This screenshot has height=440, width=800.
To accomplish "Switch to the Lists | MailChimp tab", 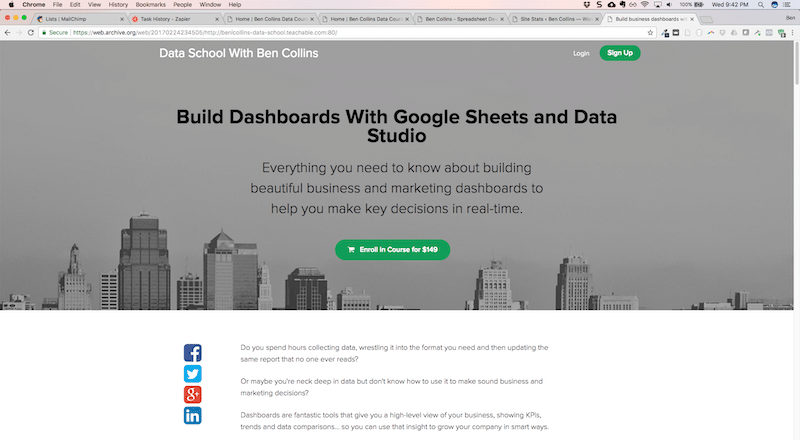I will [x=79, y=19].
